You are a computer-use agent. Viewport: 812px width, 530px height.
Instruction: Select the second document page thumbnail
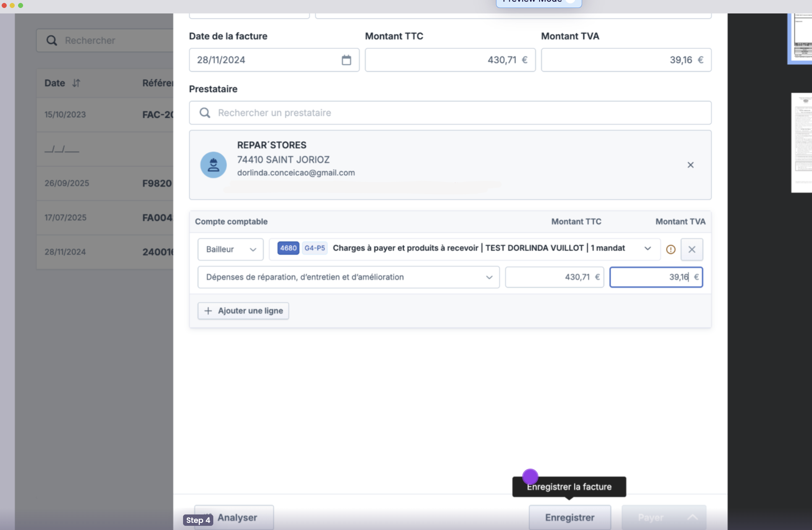(x=802, y=143)
